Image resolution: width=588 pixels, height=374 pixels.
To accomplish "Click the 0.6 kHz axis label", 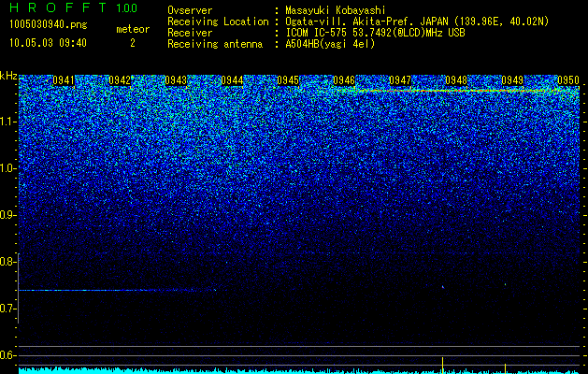I will 7,355.
